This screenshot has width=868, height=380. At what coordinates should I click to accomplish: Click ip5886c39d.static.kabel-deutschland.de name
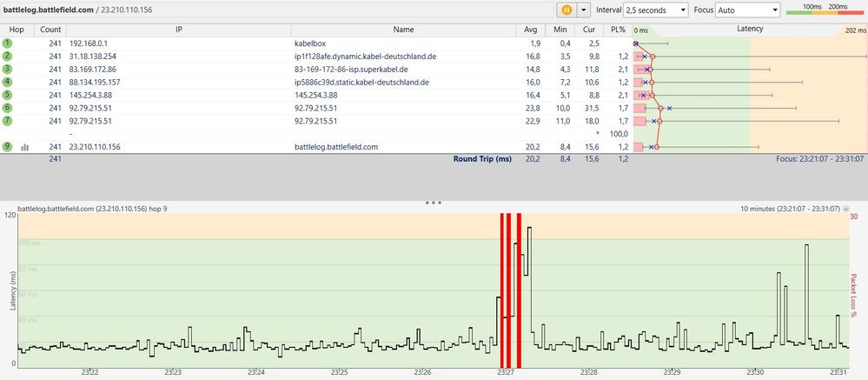362,83
